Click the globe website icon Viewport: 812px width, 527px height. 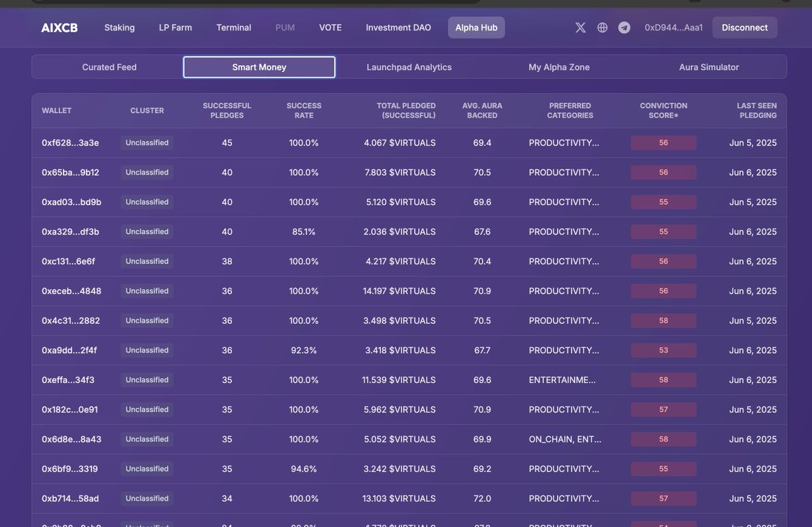[x=602, y=28]
